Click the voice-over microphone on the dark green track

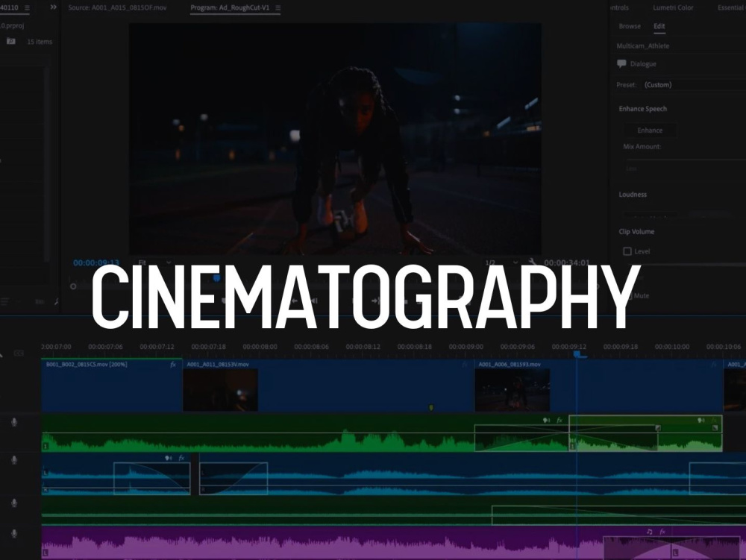coord(14,503)
